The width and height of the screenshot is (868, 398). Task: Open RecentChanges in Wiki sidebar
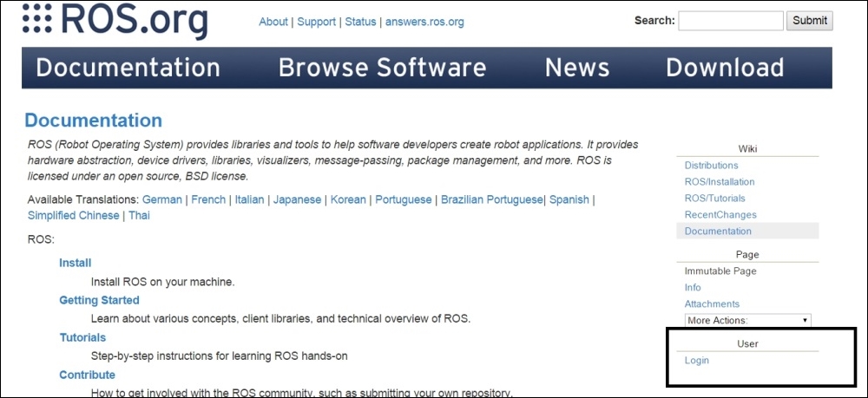(720, 214)
